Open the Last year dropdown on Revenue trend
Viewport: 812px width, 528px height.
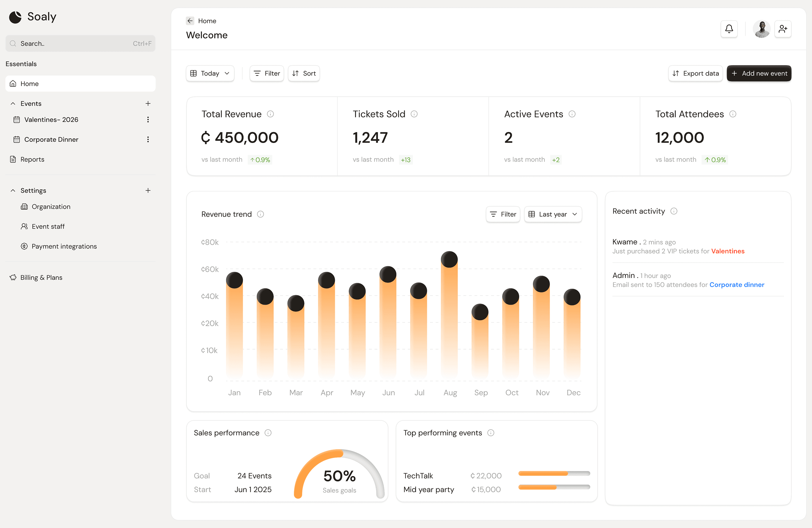(553, 214)
